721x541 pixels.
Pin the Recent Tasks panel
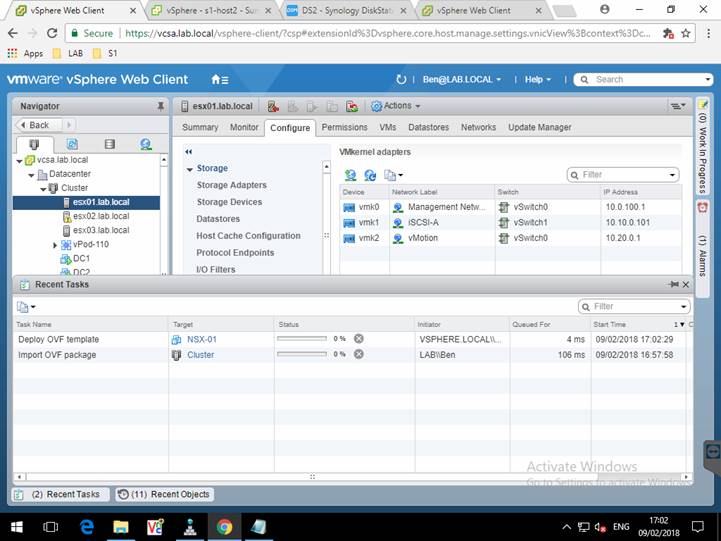click(674, 285)
